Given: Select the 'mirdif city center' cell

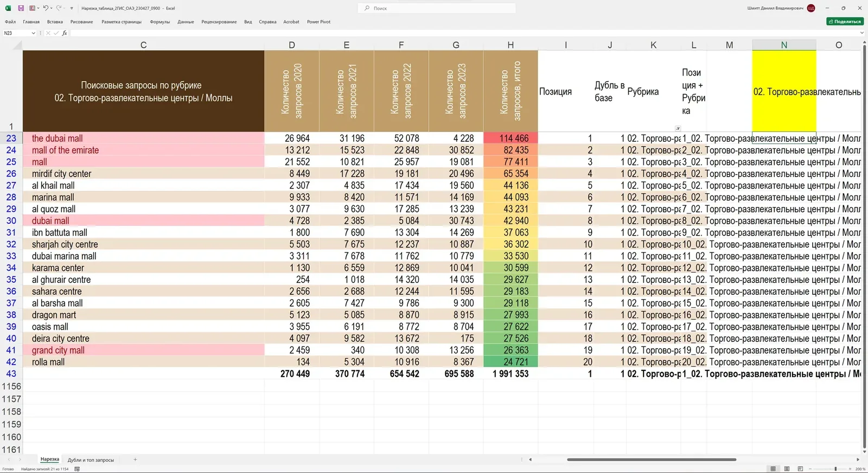Looking at the screenshot, I should [143, 174].
